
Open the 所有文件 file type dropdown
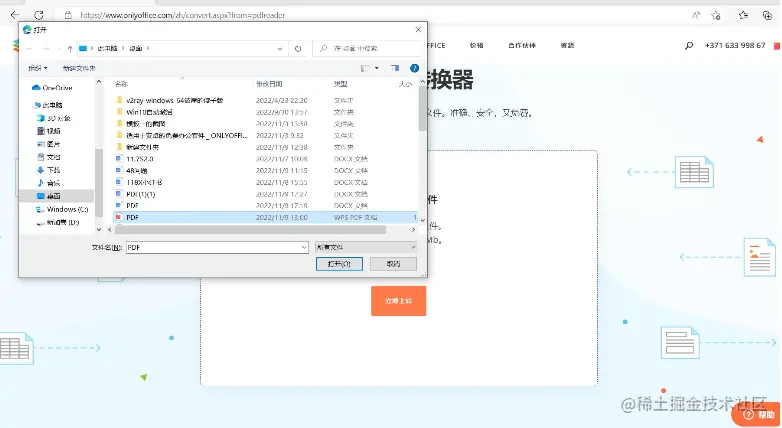(x=366, y=247)
